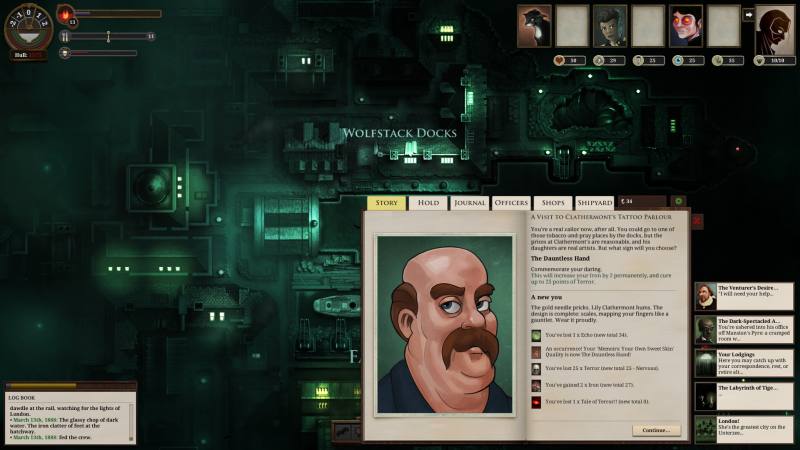Click the supplies fork-and-knife icon
This screenshot has width=800, height=450.
65,36
